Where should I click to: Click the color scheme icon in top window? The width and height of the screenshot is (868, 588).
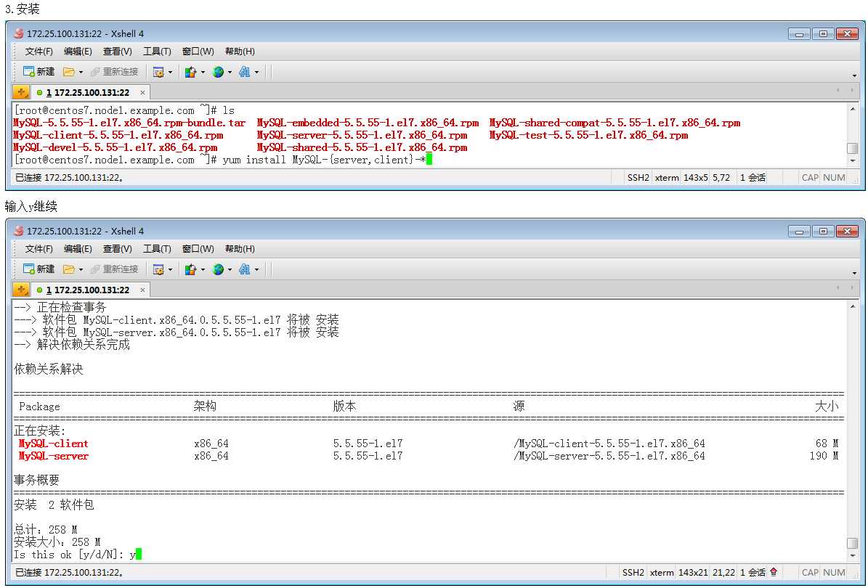pos(191,72)
